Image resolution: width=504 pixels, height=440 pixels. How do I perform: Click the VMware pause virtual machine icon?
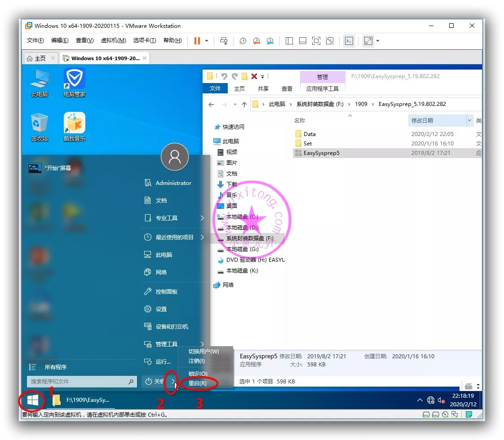click(197, 41)
